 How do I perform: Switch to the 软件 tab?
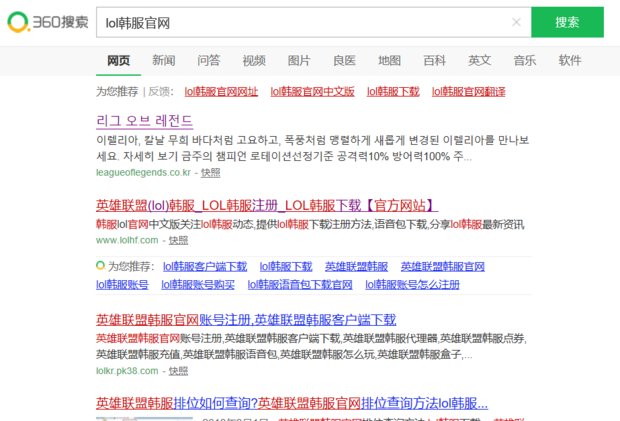click(x=570, y=60)
